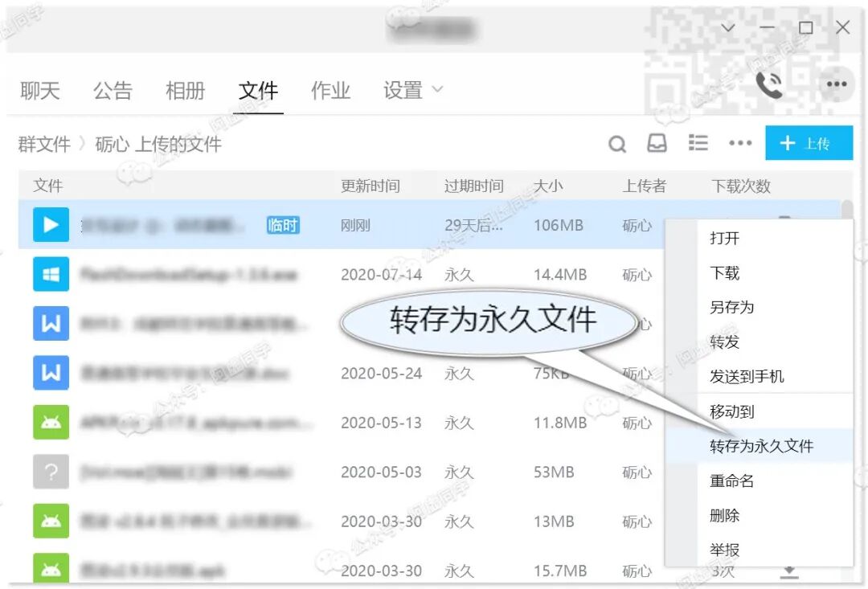
Task: Open the file inbox tray icon
Action: tap(657, 143)
